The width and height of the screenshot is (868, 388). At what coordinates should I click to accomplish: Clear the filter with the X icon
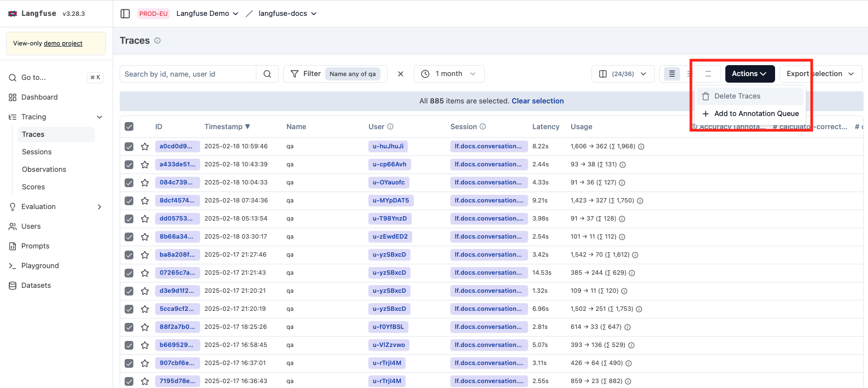coord(401,74)
